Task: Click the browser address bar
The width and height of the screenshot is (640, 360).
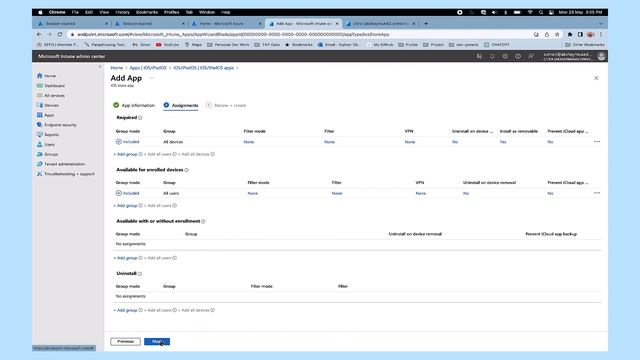Action: [x=302, y=34]
